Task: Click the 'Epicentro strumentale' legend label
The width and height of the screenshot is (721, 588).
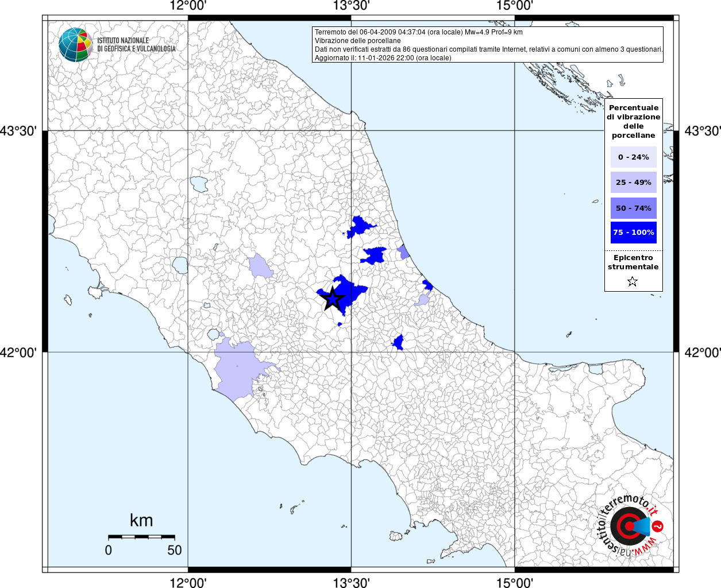Action: pos(633,262)
